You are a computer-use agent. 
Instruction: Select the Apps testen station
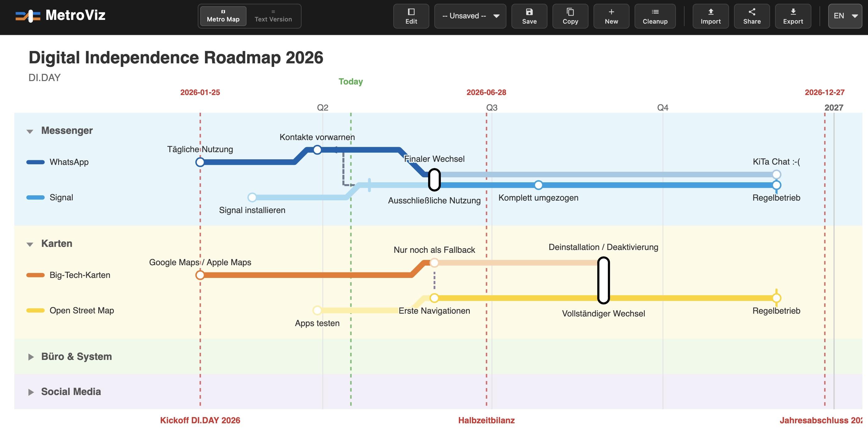pos(317,310)
